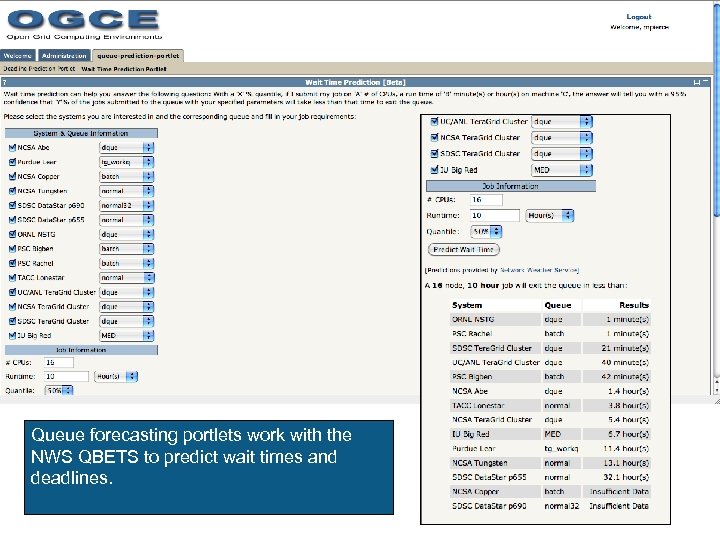
Task: Open the SDSC DataStar p655 queue dropdown
Action: click(127, 219)
